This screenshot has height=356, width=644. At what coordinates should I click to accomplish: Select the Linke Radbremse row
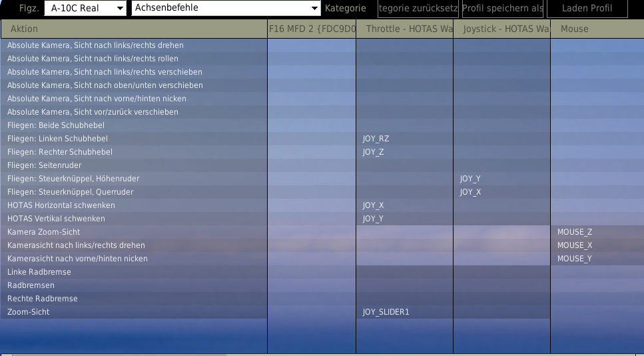[x=134, y=272]
